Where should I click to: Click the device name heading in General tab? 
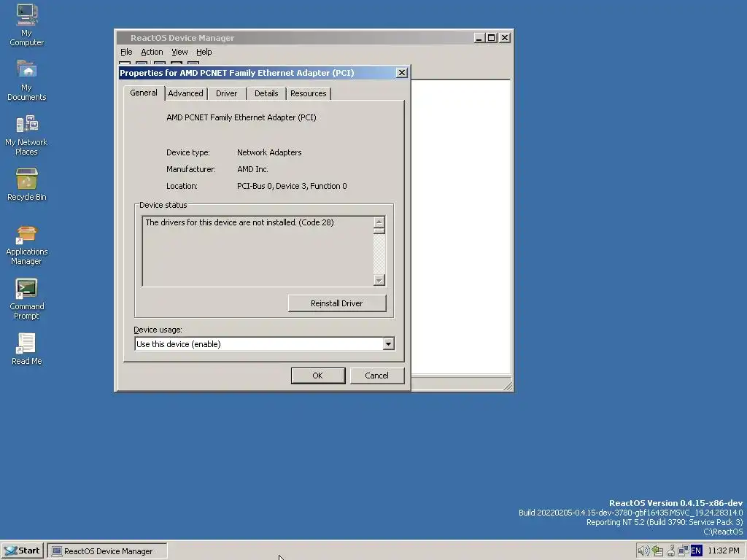[x=241, y=117]
